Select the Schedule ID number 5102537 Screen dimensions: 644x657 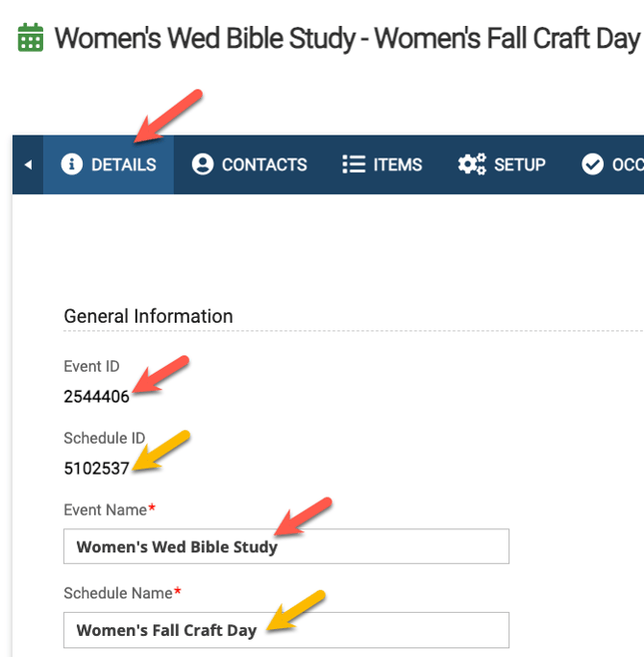96,471
